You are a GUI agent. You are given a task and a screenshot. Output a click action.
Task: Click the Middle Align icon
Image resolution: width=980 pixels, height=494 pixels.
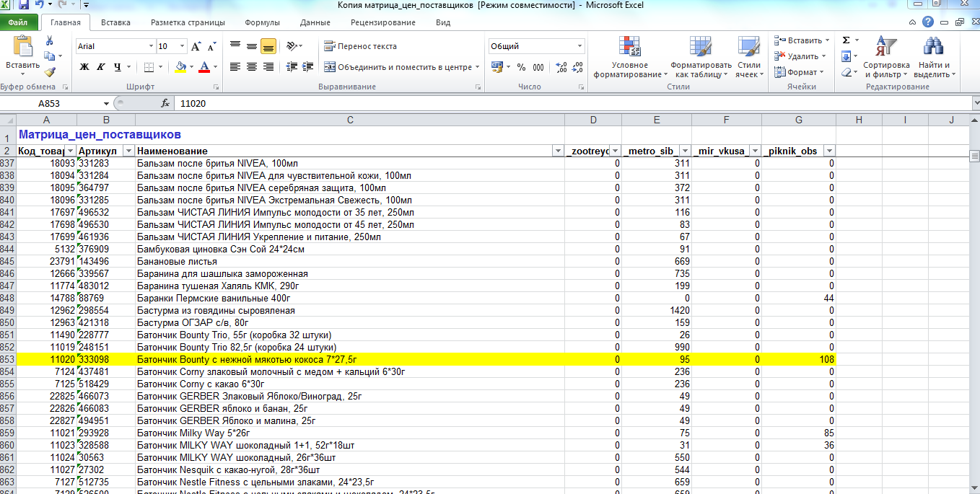click(252, 46)
